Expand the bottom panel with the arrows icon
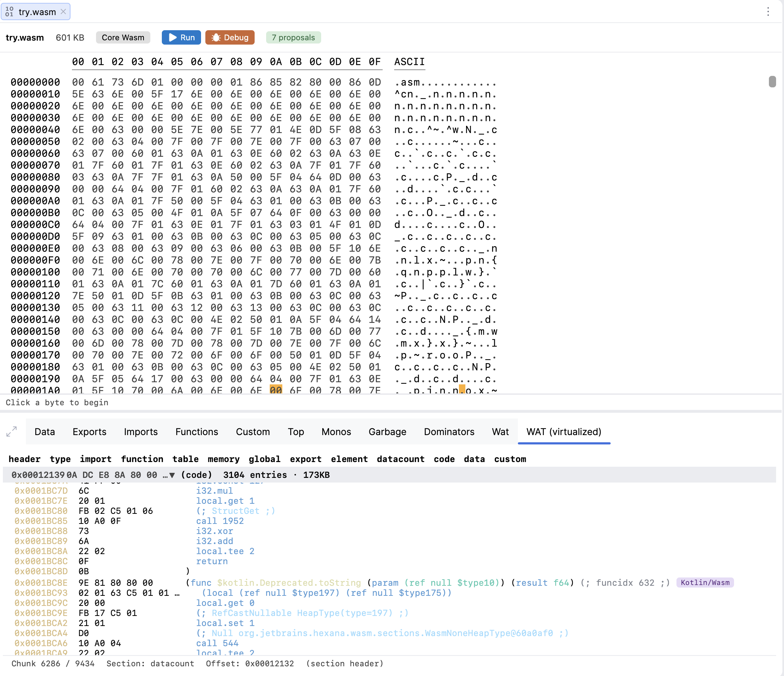This screenshot has width=784, height=676. click(12, 431)
